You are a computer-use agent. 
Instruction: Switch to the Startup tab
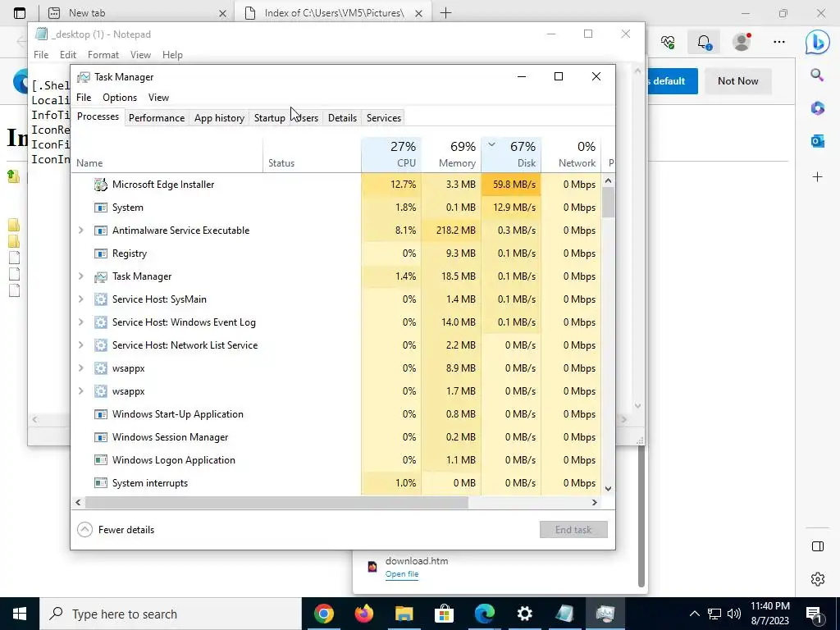point(269,118)
